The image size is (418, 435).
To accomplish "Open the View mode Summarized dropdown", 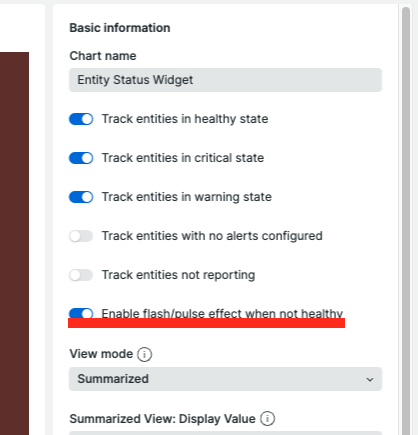I will 225,379.
